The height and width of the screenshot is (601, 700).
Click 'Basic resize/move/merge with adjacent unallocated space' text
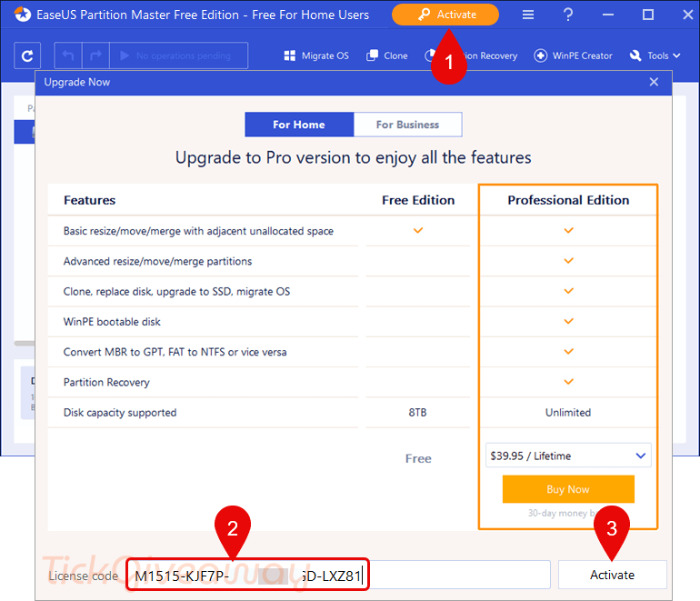(x=198, y=231)
